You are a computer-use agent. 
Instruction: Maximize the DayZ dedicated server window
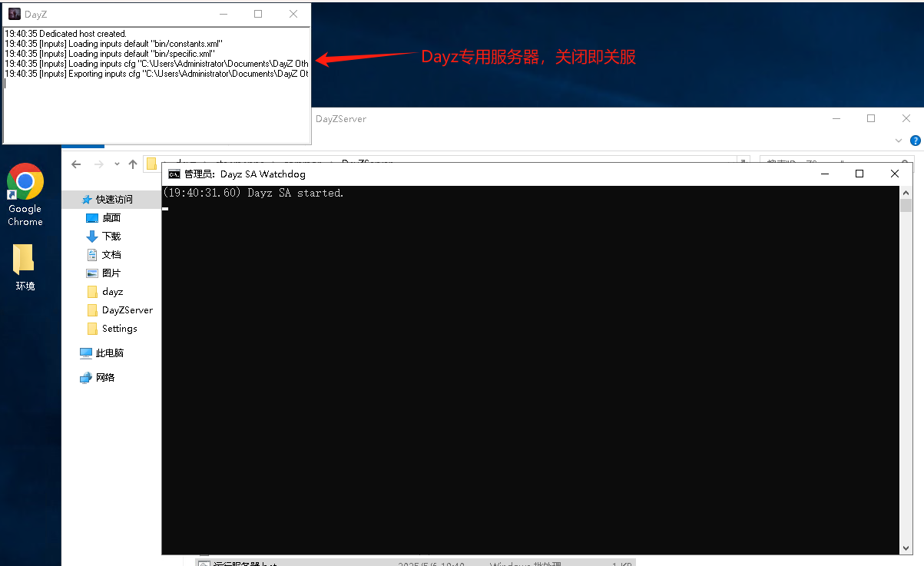[x=258, y=14]
